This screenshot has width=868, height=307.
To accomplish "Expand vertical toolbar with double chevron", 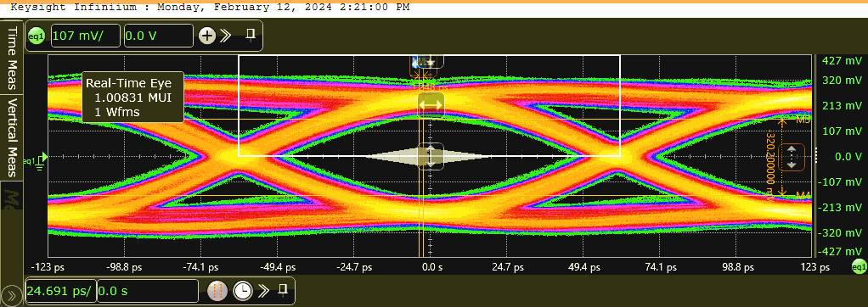I will click(225, 36).
